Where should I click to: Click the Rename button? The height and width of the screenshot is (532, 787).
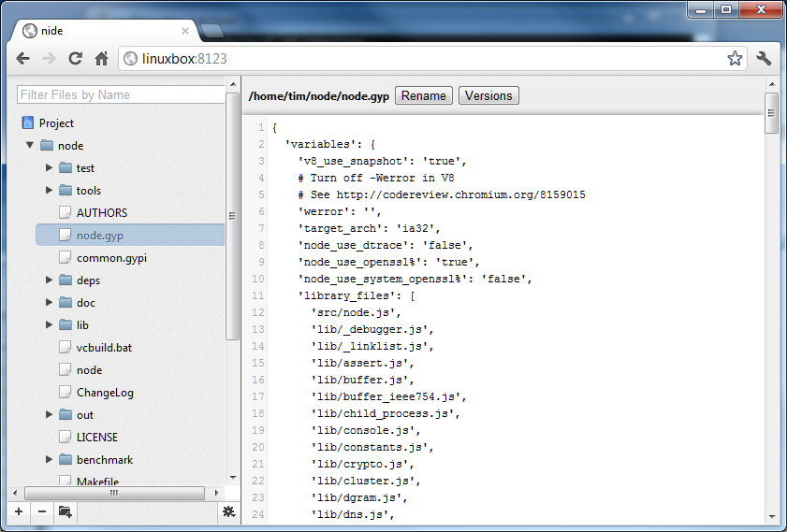pos(424,95)
